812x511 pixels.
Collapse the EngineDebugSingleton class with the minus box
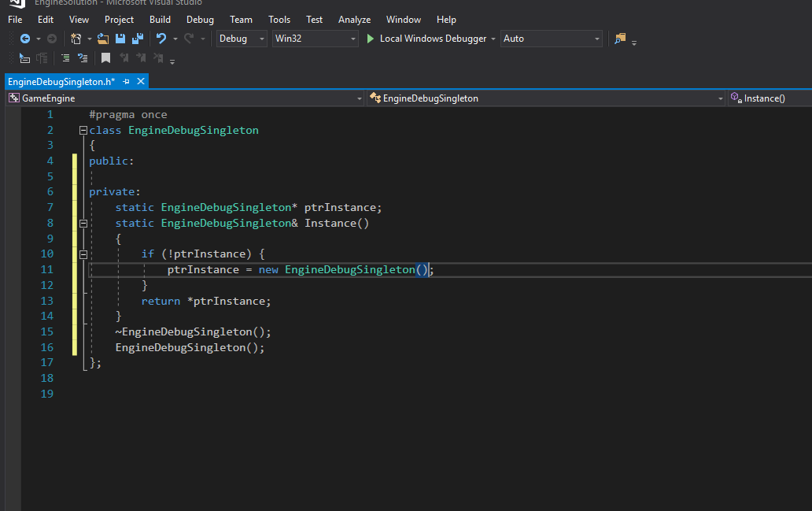pyautogui.click(x=83, y=129)
